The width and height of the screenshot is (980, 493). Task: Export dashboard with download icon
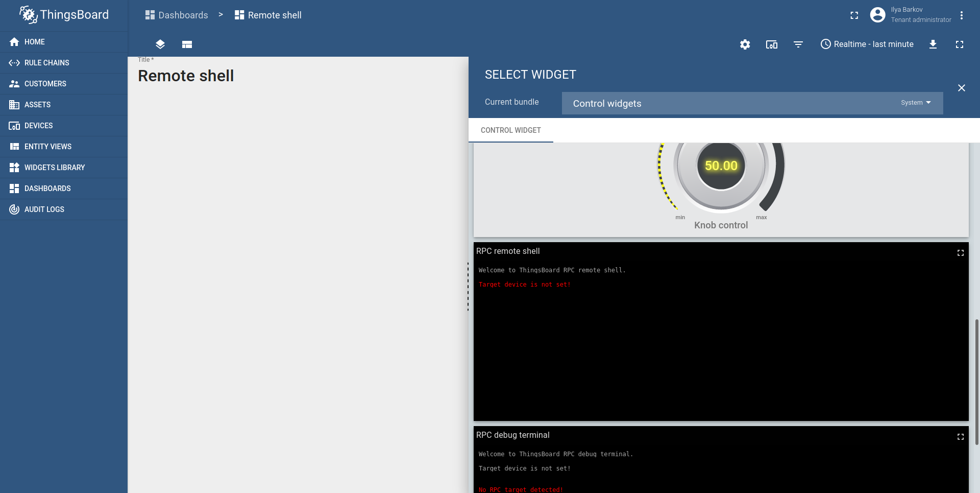(x=933, y=44)
